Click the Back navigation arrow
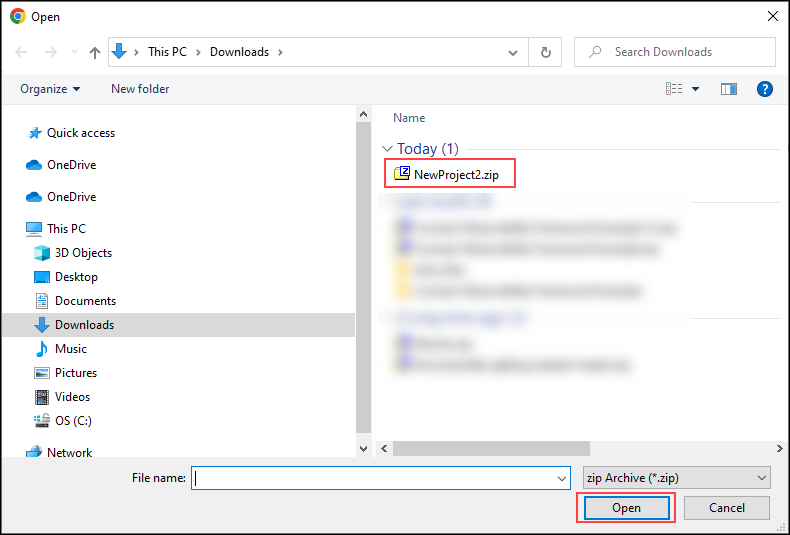The image size is (790, 535). coord(22,52)
